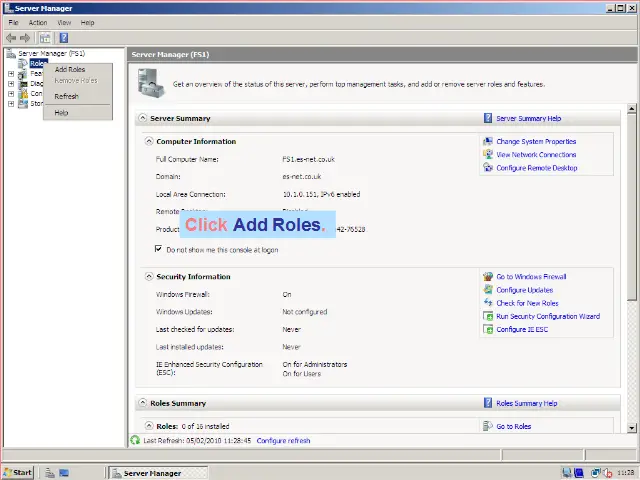Click the Configure Remote Desktop icon
640x480 pixels.
488,167
